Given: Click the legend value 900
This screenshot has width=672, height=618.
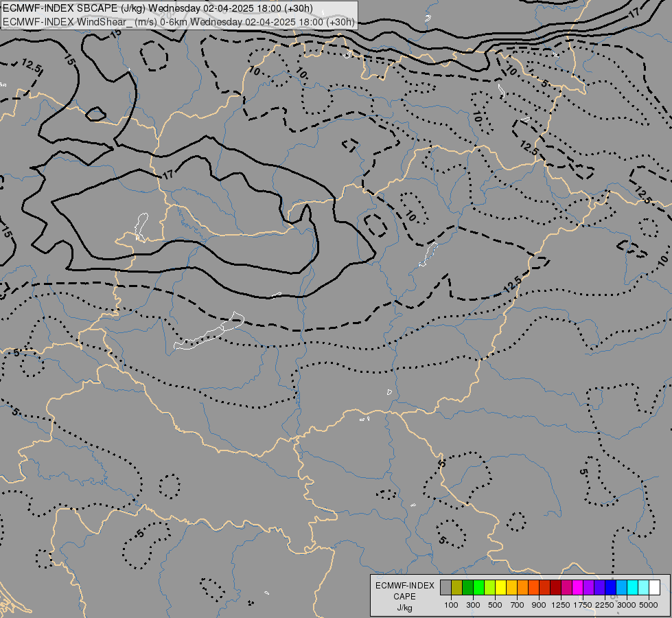Looking at the screenshot, I should [539, 605].
